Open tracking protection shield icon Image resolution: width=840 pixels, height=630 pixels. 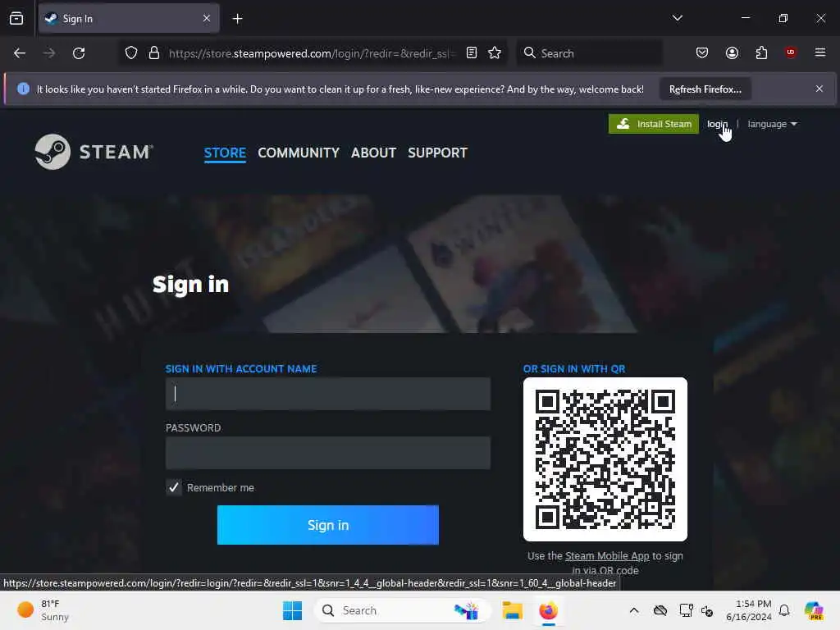(x=131, y=53)
